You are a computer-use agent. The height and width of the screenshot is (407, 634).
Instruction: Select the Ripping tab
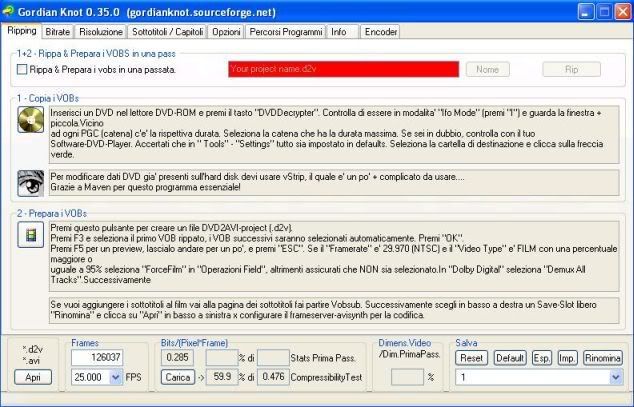coord(22,31)
